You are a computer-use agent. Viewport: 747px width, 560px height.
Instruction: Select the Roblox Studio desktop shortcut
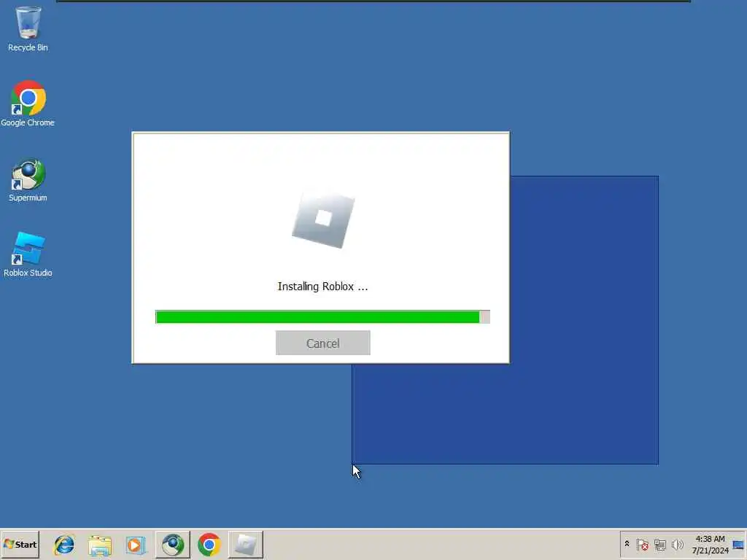28,254
